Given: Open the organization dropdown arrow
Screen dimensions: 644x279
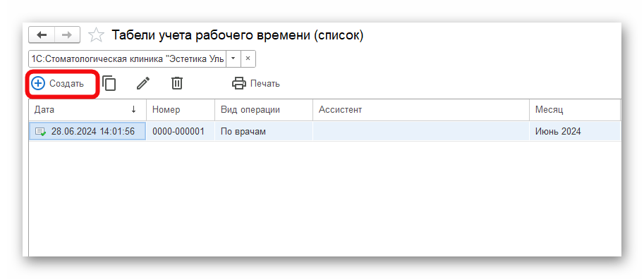Looking at the screenshot, I should (x=233, y=58).
